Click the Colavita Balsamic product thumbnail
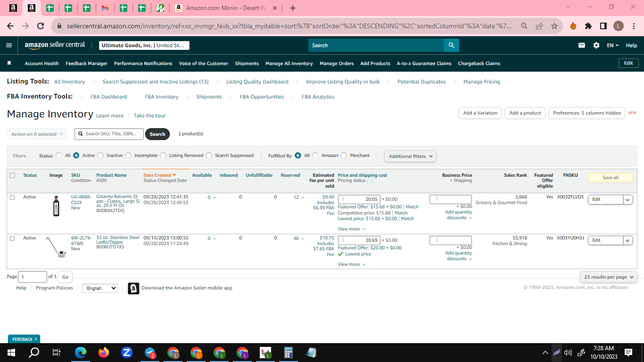The width and height of the screenshot is (644, 362). 57,206
